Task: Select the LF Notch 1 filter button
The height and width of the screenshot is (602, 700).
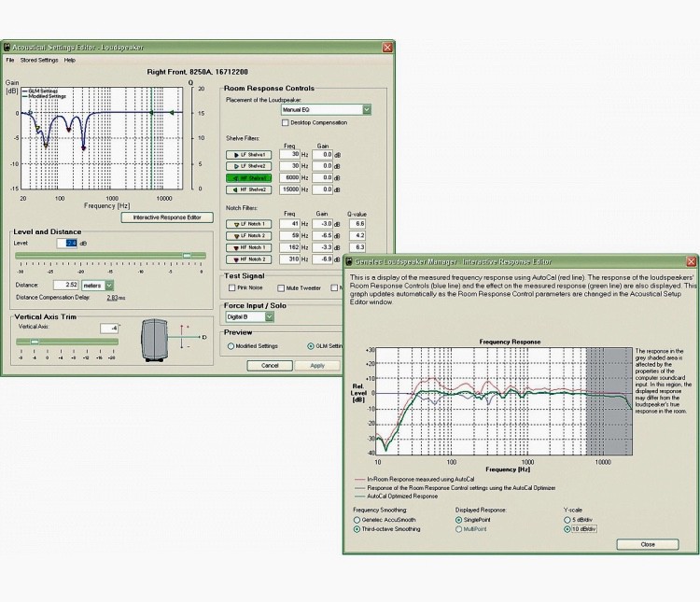Action: [x=248, y=224]
